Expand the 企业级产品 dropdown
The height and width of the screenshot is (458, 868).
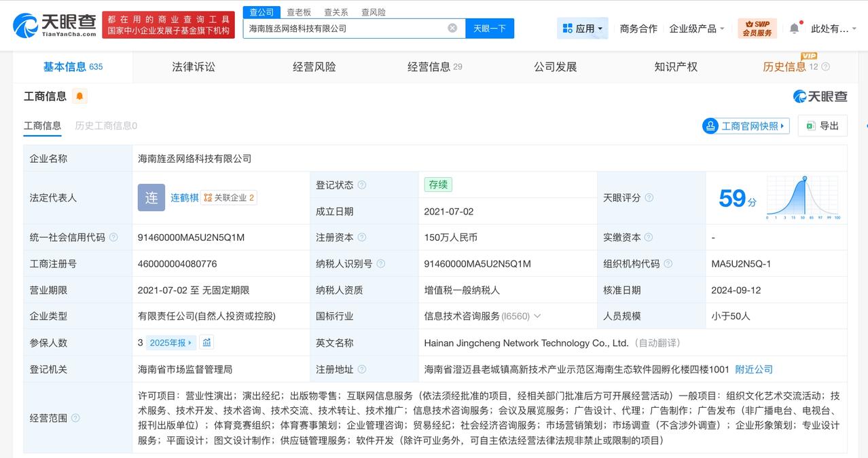697,28
